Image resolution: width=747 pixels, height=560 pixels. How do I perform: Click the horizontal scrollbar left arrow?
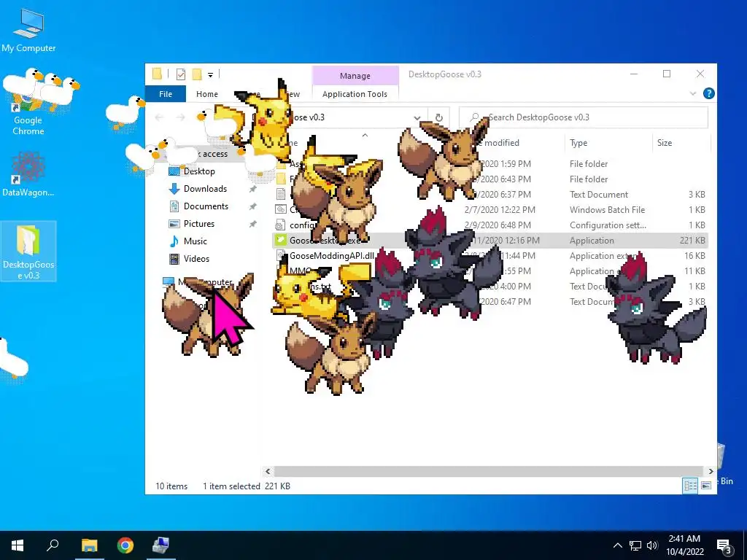268,472
